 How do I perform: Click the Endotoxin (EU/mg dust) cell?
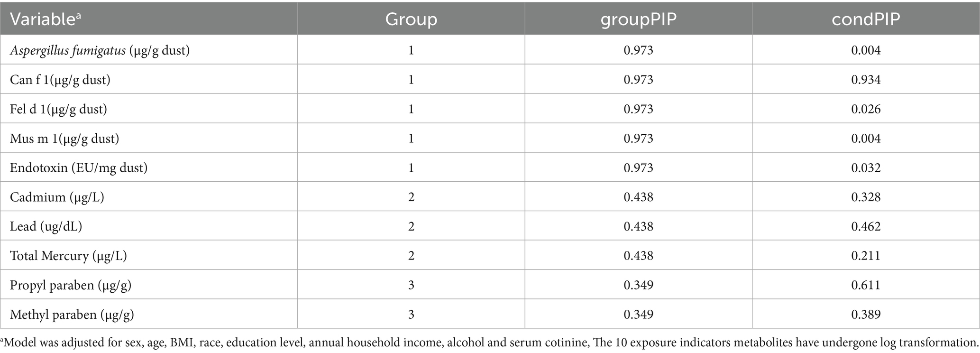click(x=79, y=168)
